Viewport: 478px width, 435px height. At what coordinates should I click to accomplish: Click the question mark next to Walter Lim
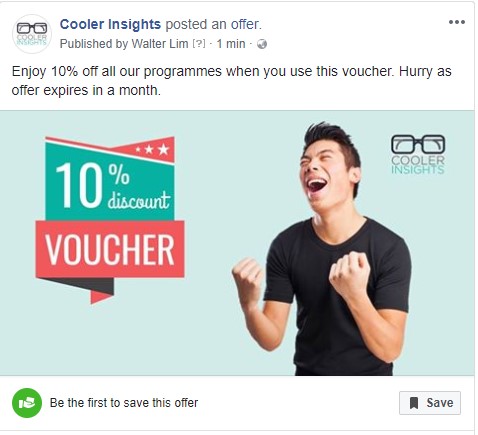(199, 44)
